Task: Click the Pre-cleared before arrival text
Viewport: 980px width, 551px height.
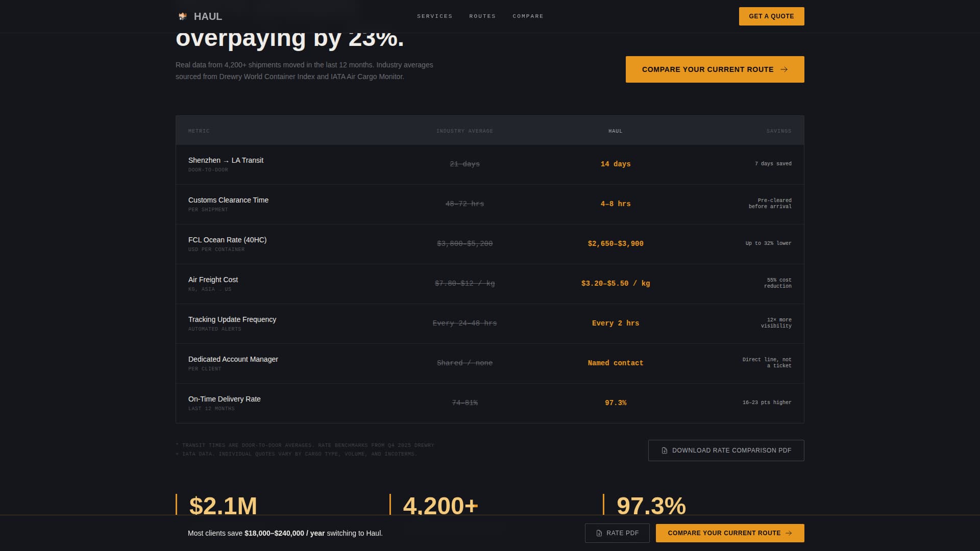Action: coord(770,204)
